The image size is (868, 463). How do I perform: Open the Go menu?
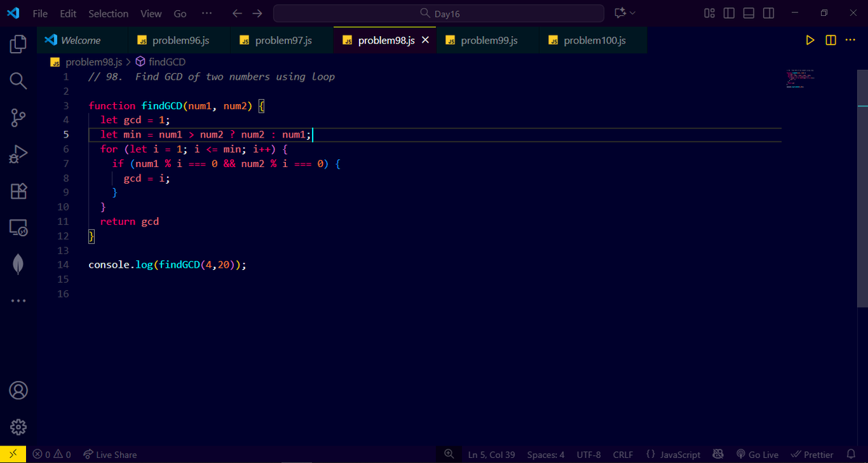tap(180, 13)
